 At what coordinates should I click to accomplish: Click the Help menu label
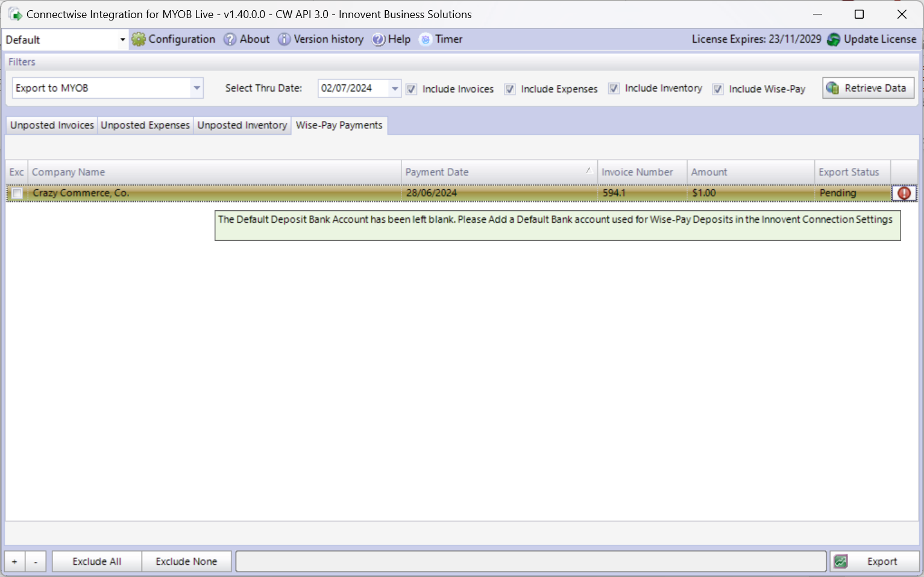pyautogui.click(x=399, y=39)
